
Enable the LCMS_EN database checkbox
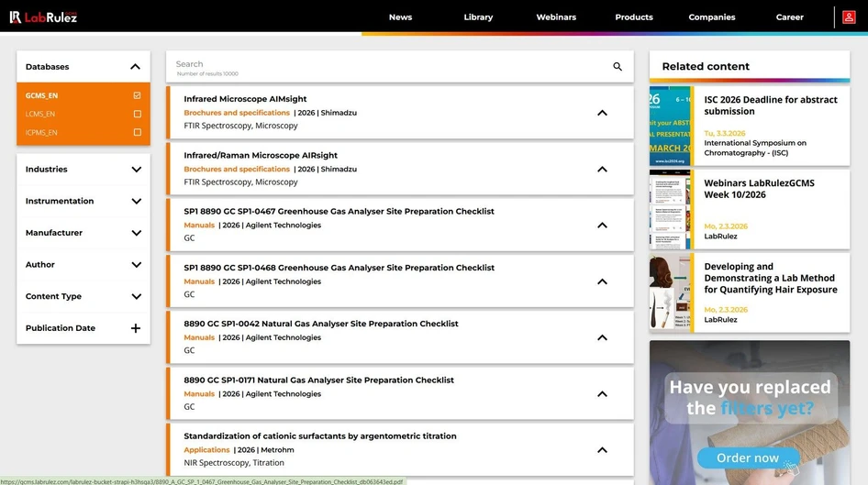tap(137, 115)
